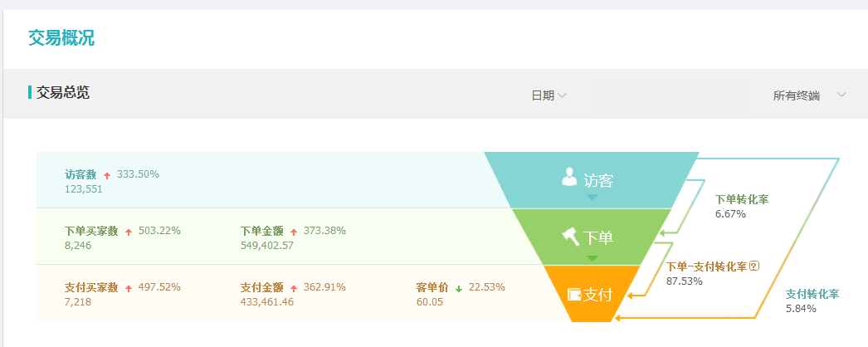Click the green down arrow beside 客单价
868x347 pixels.
coord(458,289)
